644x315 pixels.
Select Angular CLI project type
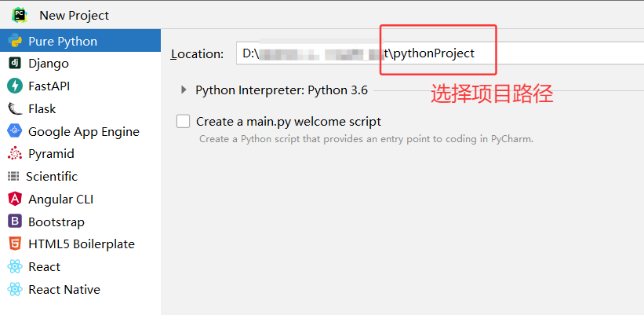coord(80,199)
